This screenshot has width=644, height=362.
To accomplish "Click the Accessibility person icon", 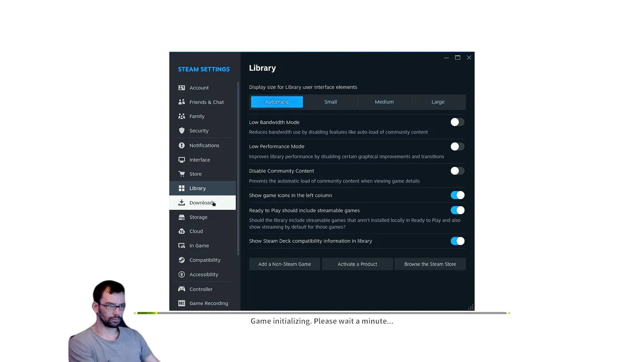I will 182,275.
